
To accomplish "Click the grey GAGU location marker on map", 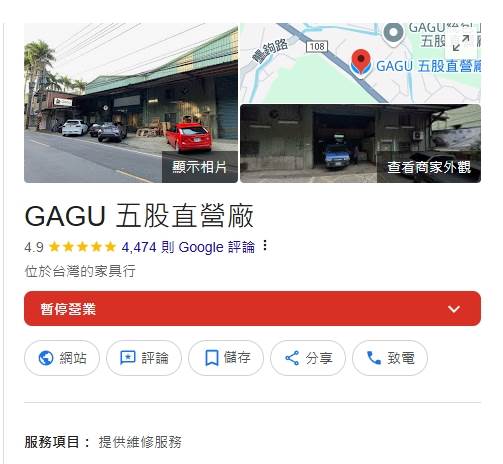I will (x=393, y=33).
